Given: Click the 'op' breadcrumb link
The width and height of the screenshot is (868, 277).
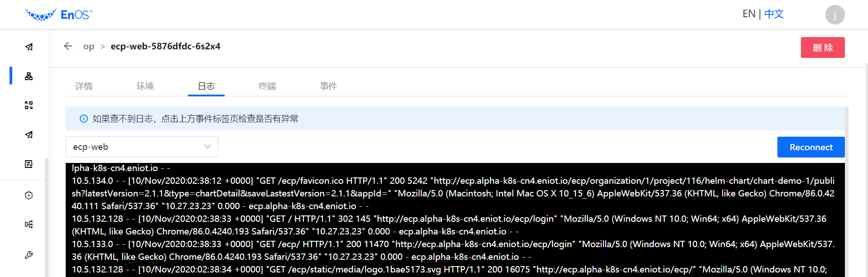Looking at the screenshot, I should click(x=89, y=47).
